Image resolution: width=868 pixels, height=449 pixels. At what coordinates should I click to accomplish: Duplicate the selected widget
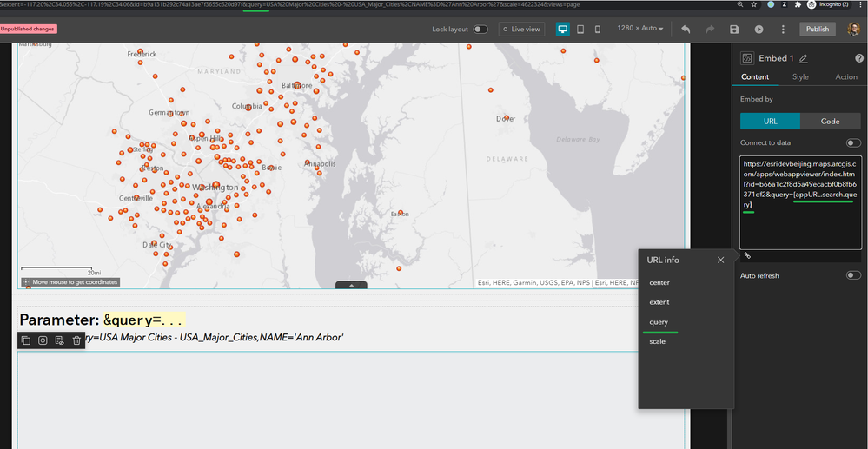click(x=26, y=340)
